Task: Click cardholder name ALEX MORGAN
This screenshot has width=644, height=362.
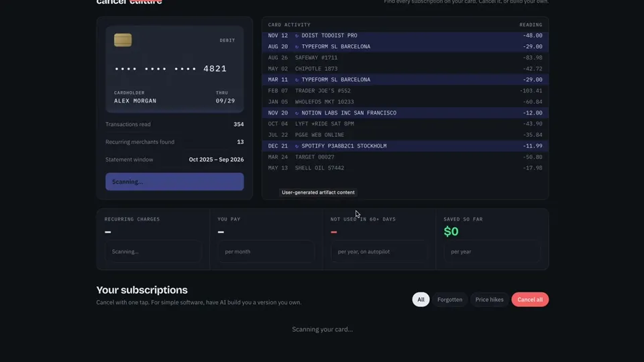Action: (x=135, y=101)
